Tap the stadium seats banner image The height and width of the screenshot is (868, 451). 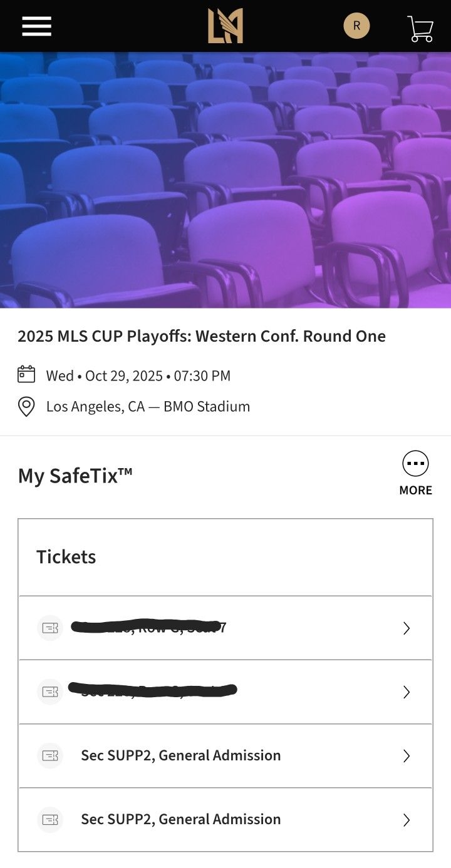(x=225, y=180)
